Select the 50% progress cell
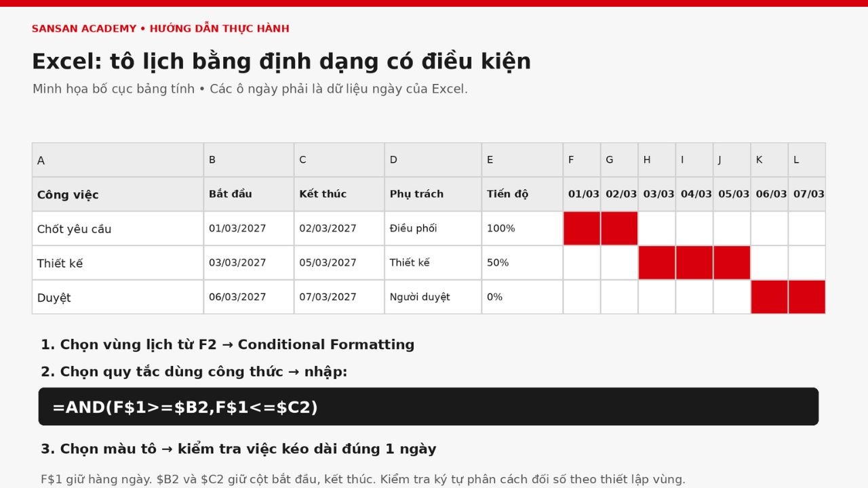Image resolution: width=868 pixels, height=488 pixels. click(x=522, y=263)
